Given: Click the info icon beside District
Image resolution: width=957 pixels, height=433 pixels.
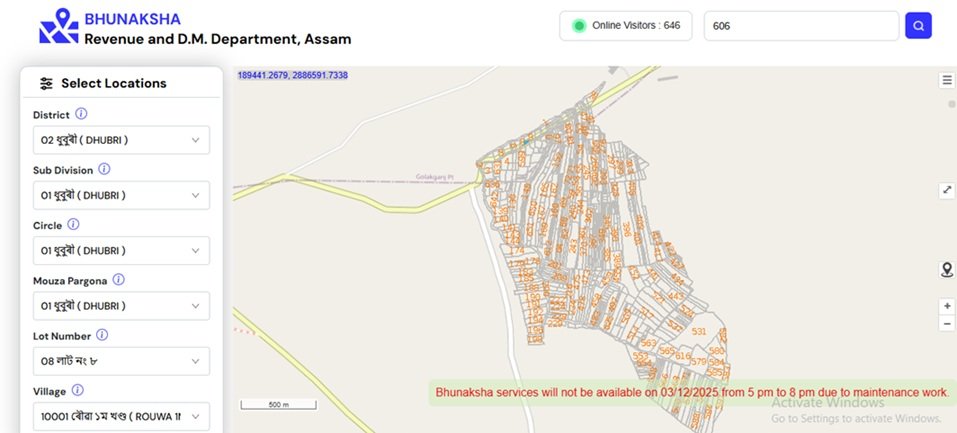Looking at the screenshot, I should [x=81, y=114].
